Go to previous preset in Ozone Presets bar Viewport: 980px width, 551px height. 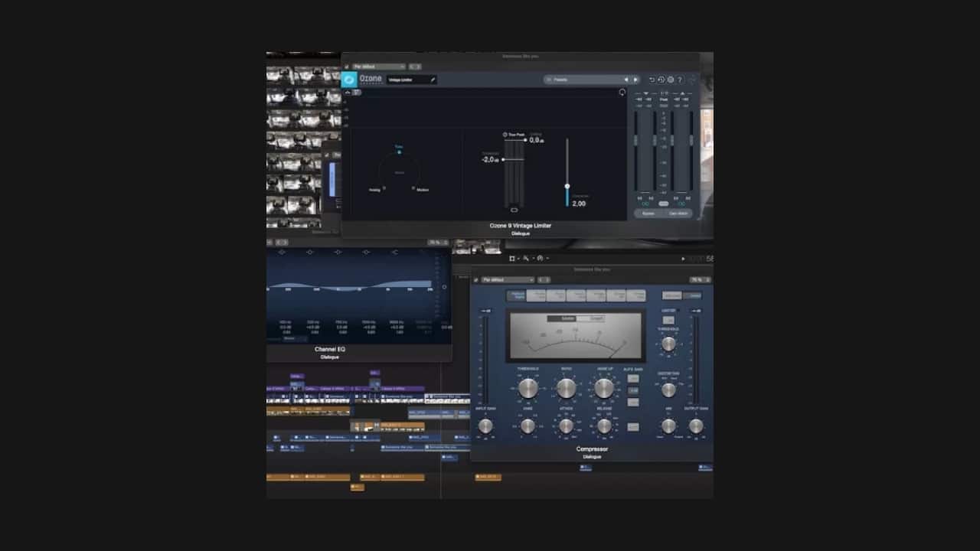(626, 79)
